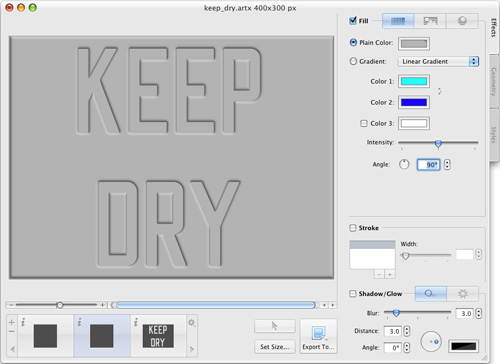The height and width of the screenshot is (364, 500).
Task: Click the Export To... button
Action: (318, 336)
